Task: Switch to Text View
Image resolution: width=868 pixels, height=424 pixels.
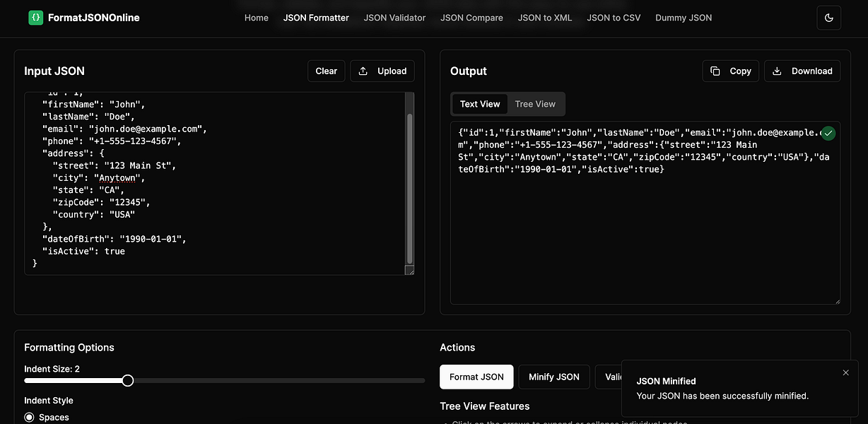Action: coord(480,104)
